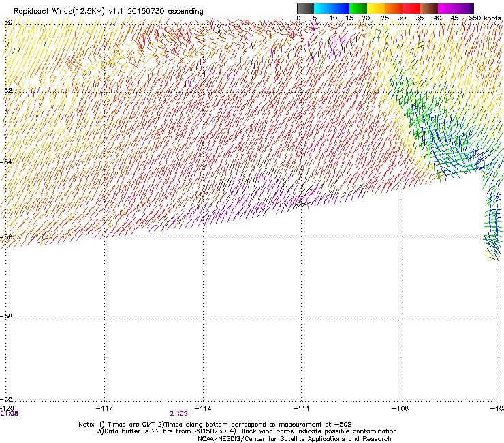Click the latitude label '-60'
Screen dimensions: 504x443
coord(6,399)
